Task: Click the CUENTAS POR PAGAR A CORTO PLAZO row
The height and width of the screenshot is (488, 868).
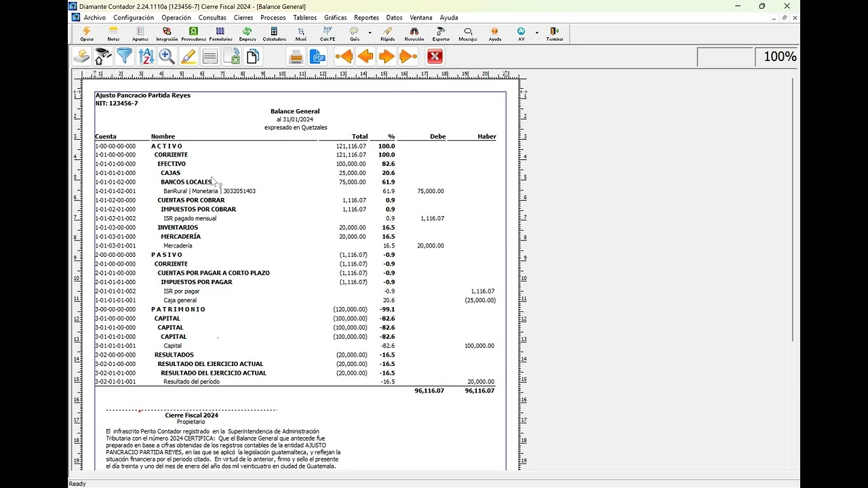Action: click(295, 273)
